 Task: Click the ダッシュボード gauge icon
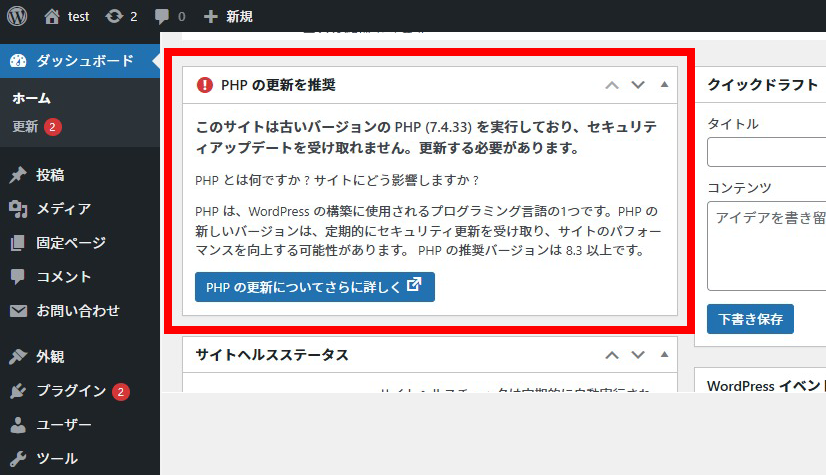pyautogui.click(x=18, y=61)
